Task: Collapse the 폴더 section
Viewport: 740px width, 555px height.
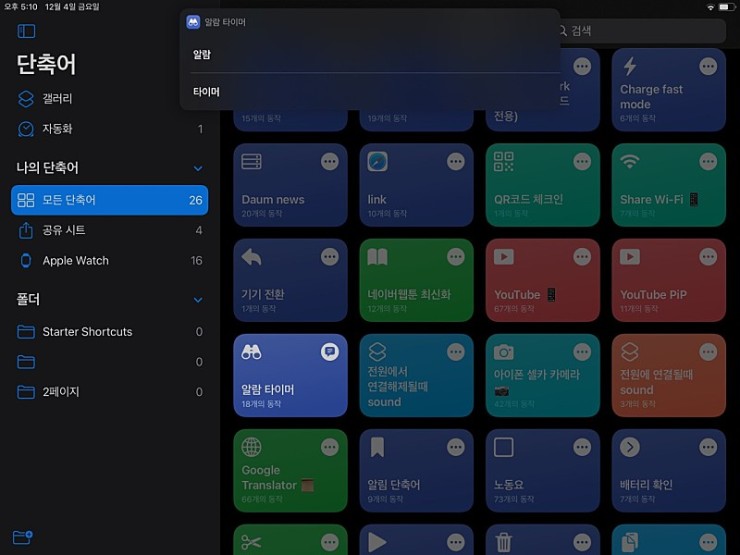Action: [198, 300]
